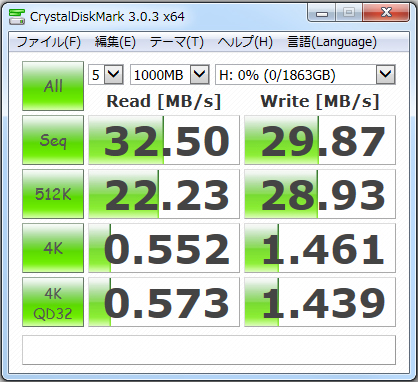This screenshot has width=418, height=382.
Task: Expand the H: drive selection dropdown
Action: 386,74
